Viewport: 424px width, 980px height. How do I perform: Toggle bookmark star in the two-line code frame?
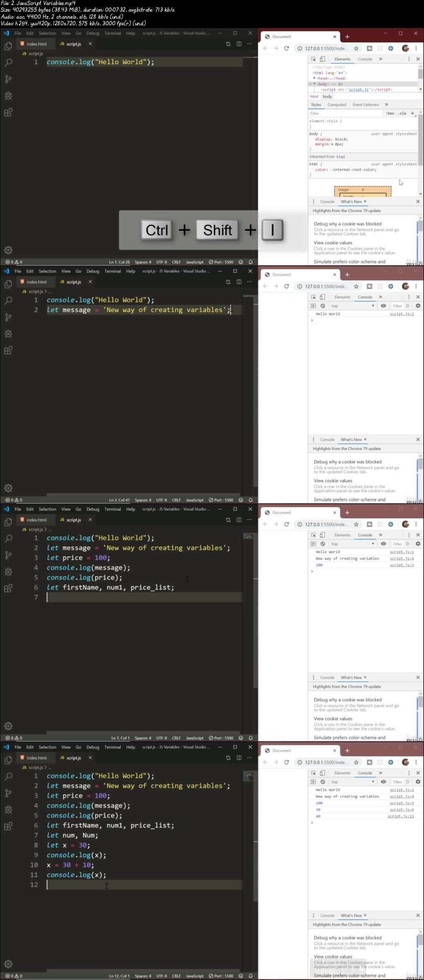356,286
